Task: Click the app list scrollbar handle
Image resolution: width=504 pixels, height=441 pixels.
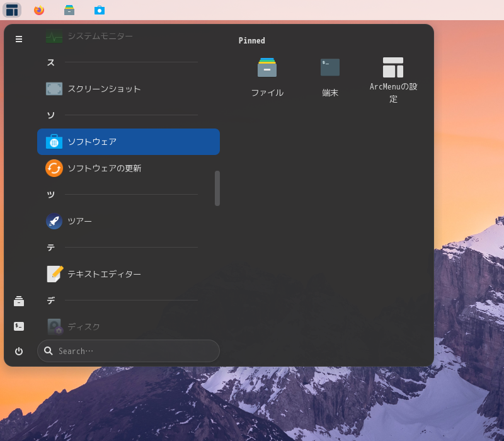Action: point(217,188)
